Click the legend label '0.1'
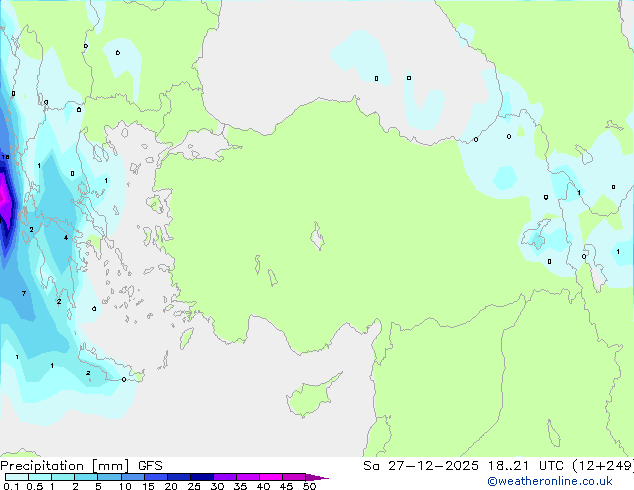The image size is (634, 490). pyautogui.click(x=12, y=486)
